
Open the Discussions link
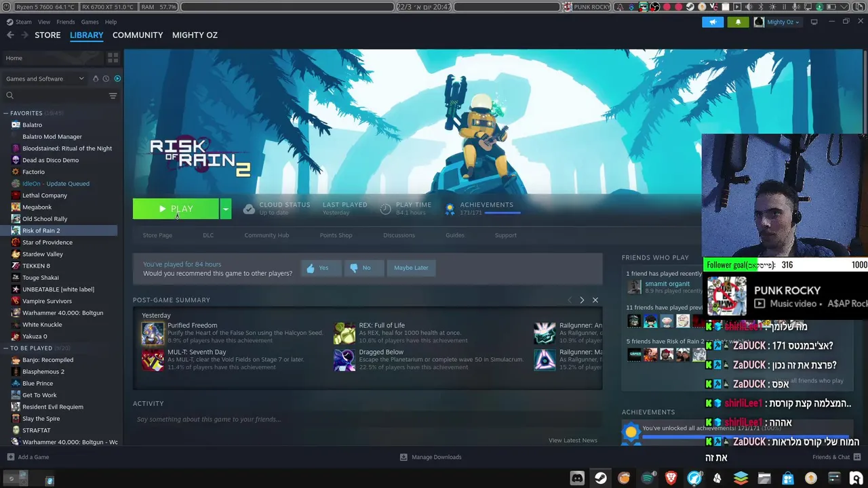click(399, 235)
